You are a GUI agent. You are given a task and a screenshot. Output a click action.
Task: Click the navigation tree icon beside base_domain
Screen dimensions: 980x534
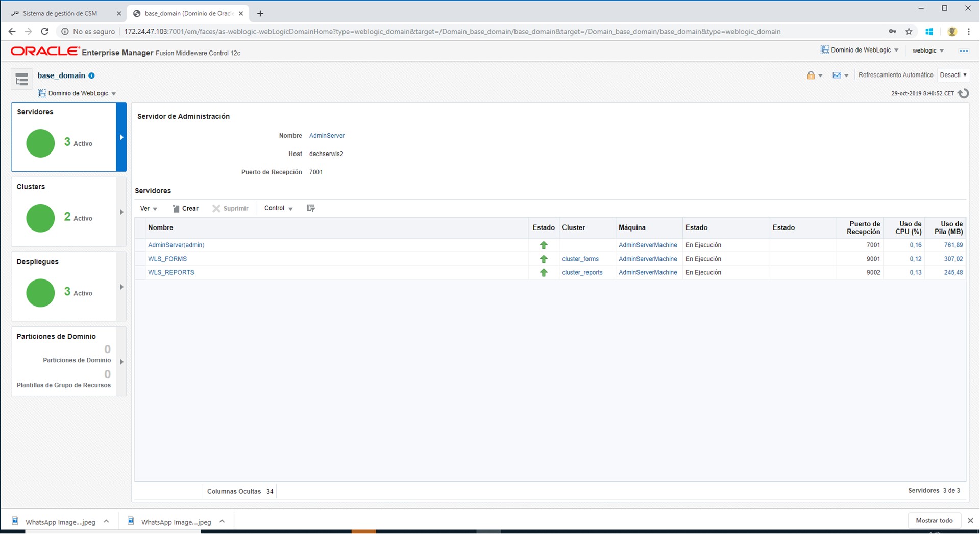tap(21, 79)
